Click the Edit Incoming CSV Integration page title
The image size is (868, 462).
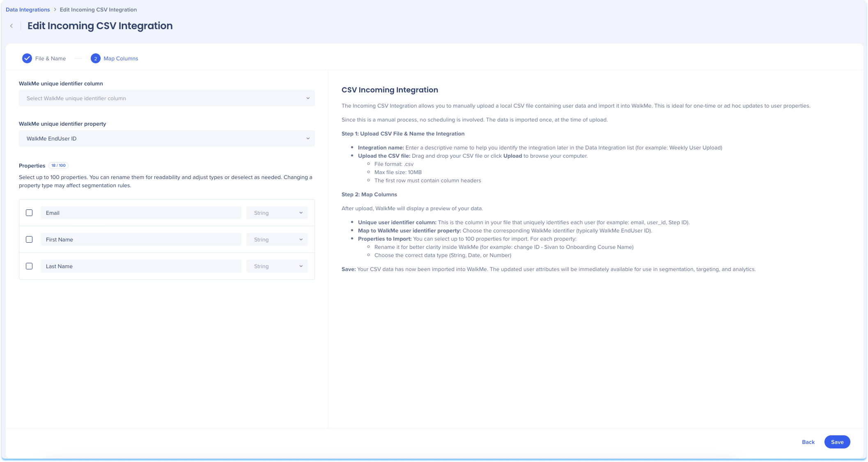[100, 26]
